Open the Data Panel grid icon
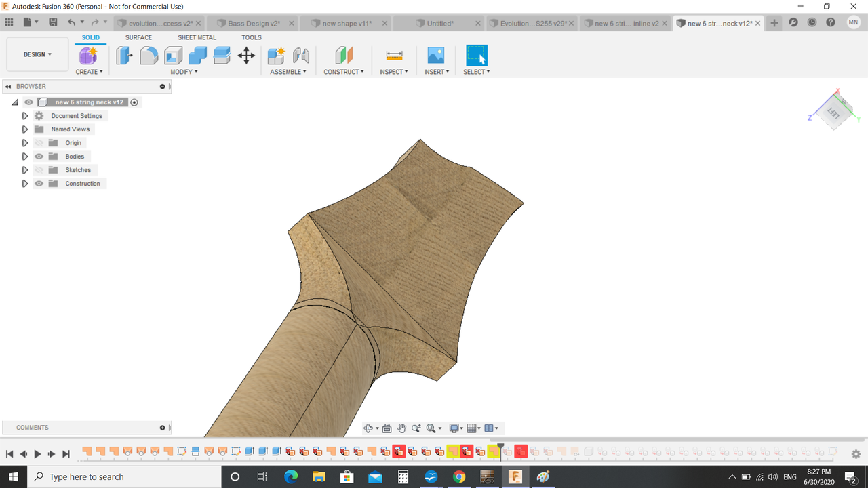 [x=9, y=22]
